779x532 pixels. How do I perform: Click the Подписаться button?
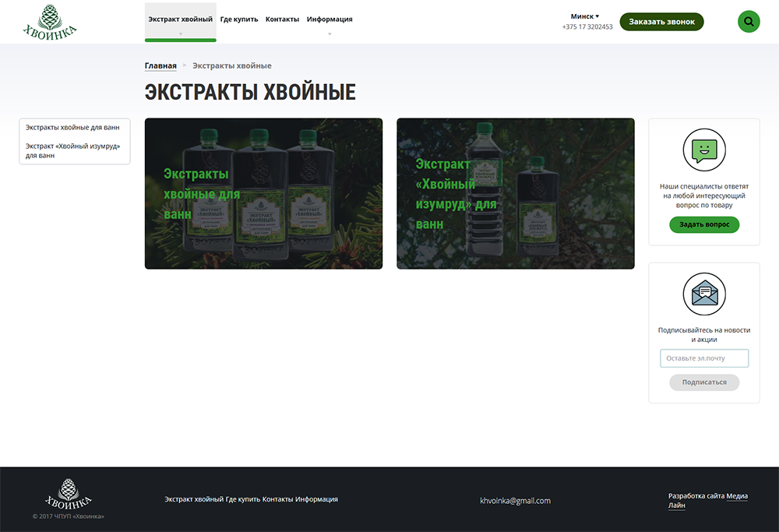coord(704,382)
